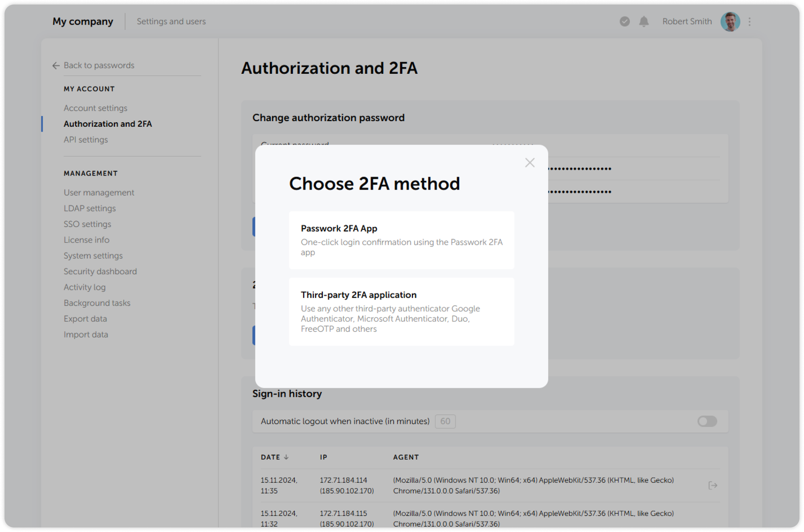Open SSO settings
Viewport: 804px width, 532px height.
tap(87, 224)
